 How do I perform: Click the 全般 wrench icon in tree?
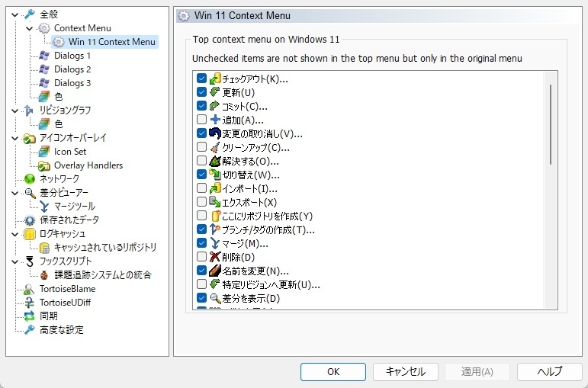click(29, 14)
